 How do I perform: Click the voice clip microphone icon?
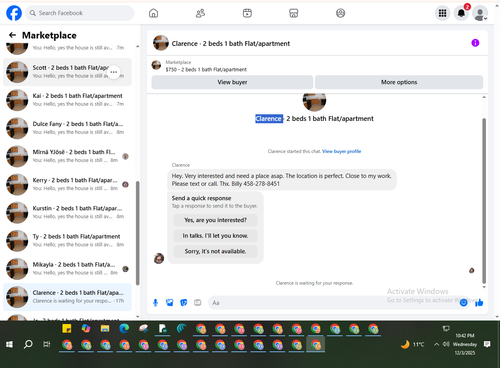(x=155, y=303)
